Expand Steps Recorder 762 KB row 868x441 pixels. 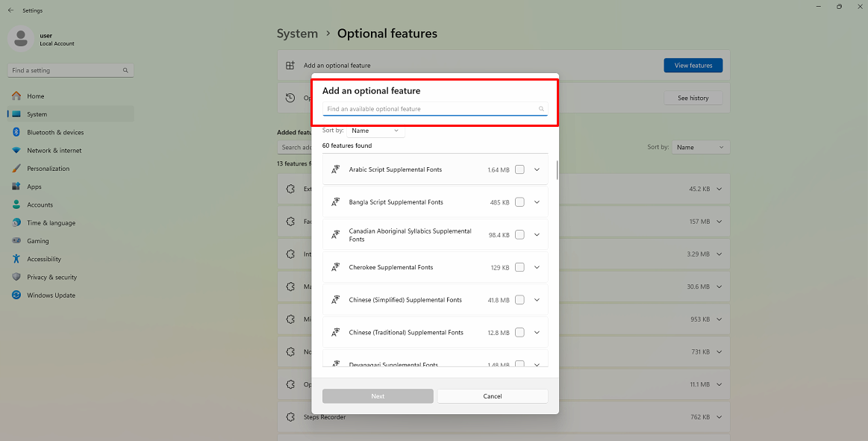coord(719,416)
